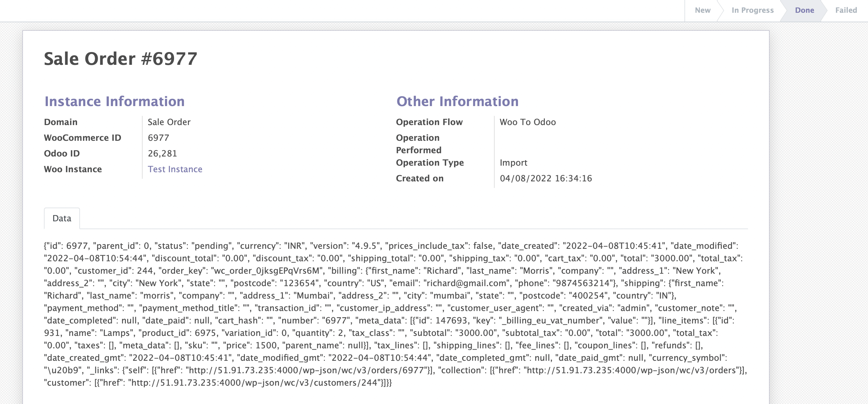Click the Sale Order #6977 heading
Screen dimensions: 868x404
[x=120, y=59]
